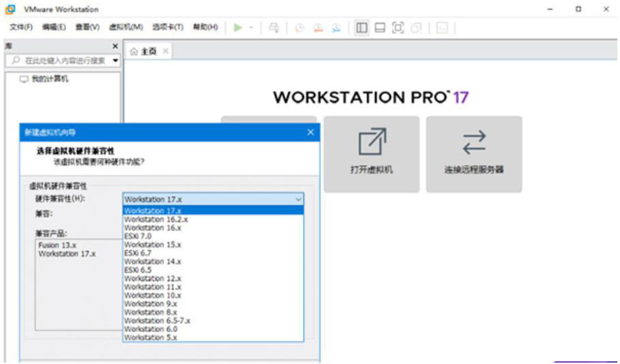Switch to the 主页 tab
The height and width of the screenshot is (364, 620).
pos(149,51)
